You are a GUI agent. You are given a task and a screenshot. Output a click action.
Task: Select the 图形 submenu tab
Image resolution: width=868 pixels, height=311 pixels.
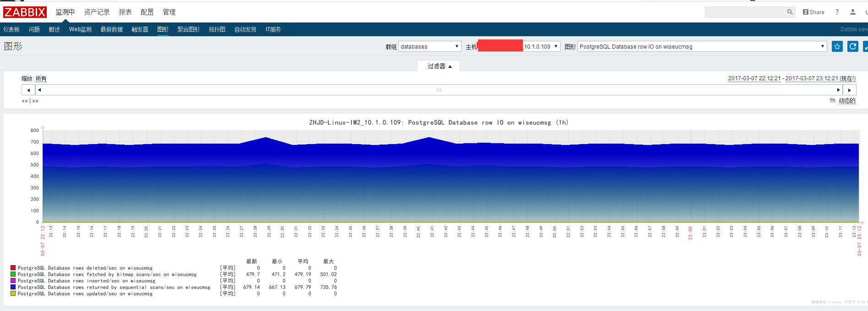click(163, 29)
